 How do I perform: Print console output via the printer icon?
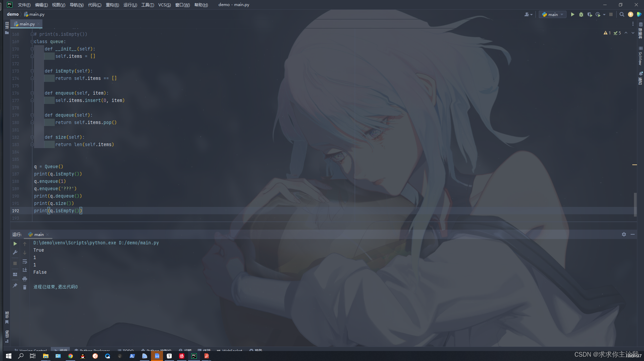click(x=25, y=279)
